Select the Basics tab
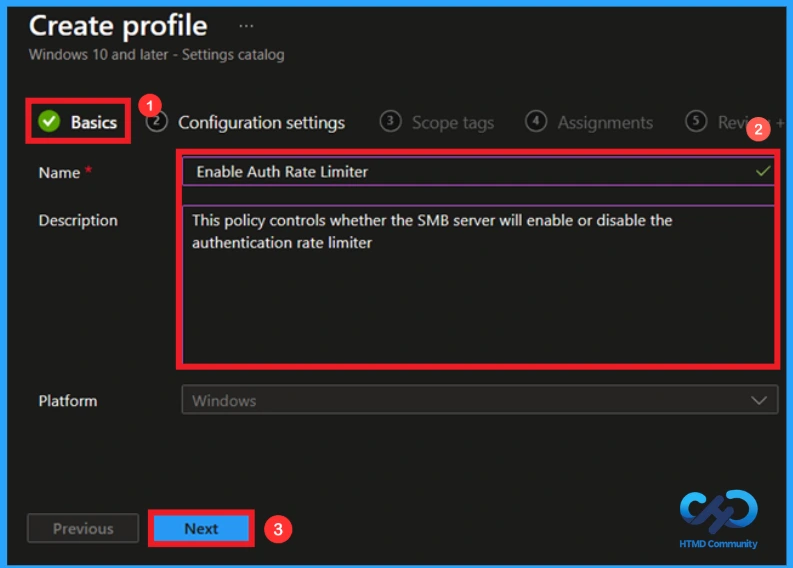The height and width of the screenshot is (568, 793). pos(78,121)
